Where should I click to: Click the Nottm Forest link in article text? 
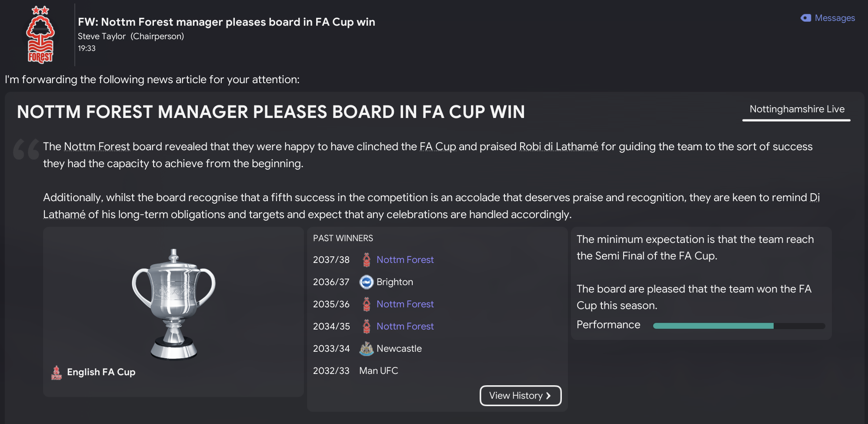(97, 147)
